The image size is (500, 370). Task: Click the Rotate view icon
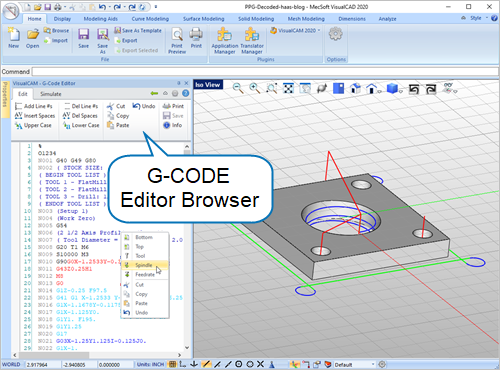pyautogui.click(x=322, y=89)
